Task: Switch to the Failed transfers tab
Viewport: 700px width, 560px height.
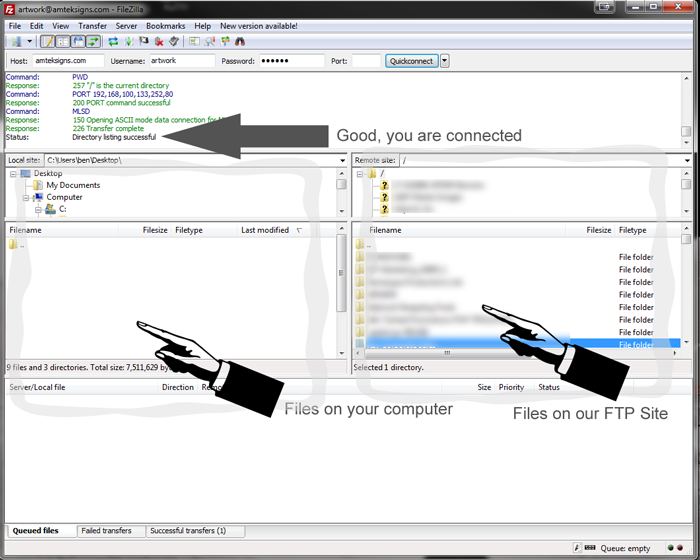Action: coord(106,531)
